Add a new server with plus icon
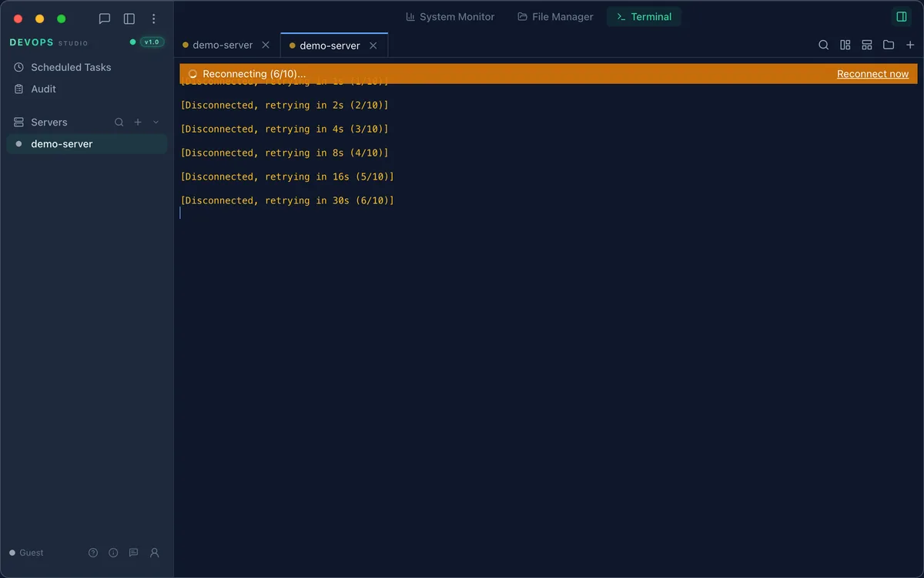The image size is (924, 578). click(x=138, y=122)
